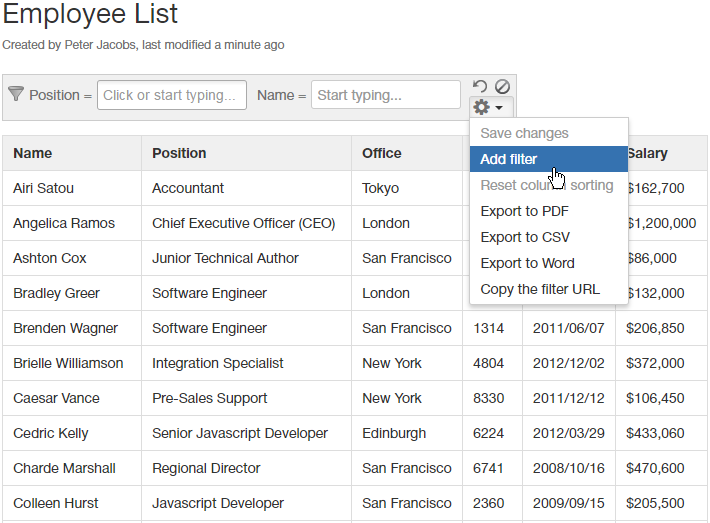
Task: Click the undo arrow icon
Action: (x=480, y=87)
